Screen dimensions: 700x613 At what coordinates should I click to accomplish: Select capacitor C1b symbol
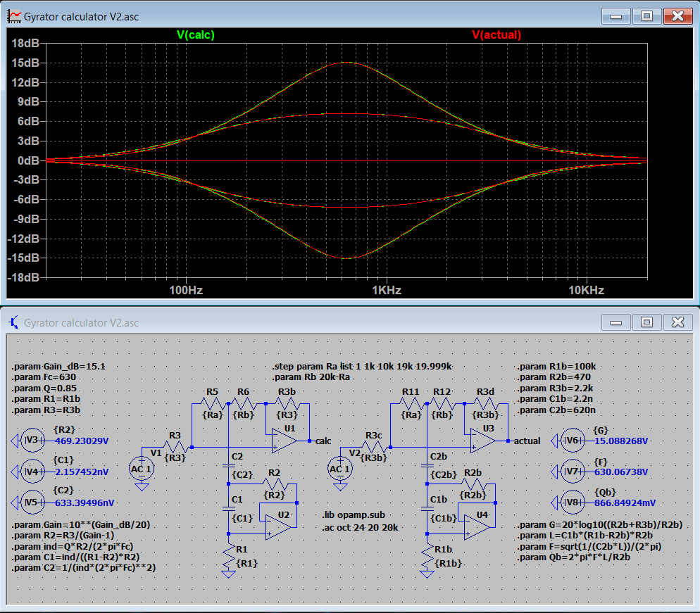427,509
